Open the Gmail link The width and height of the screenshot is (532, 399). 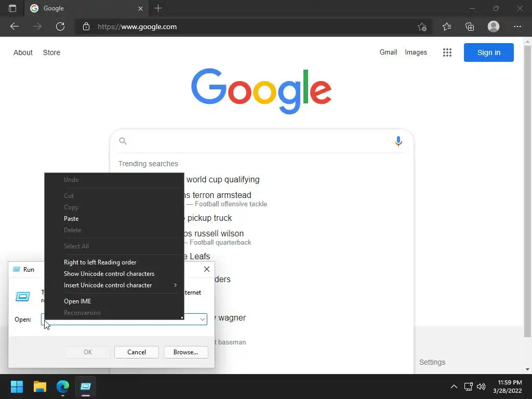(388, 52)
